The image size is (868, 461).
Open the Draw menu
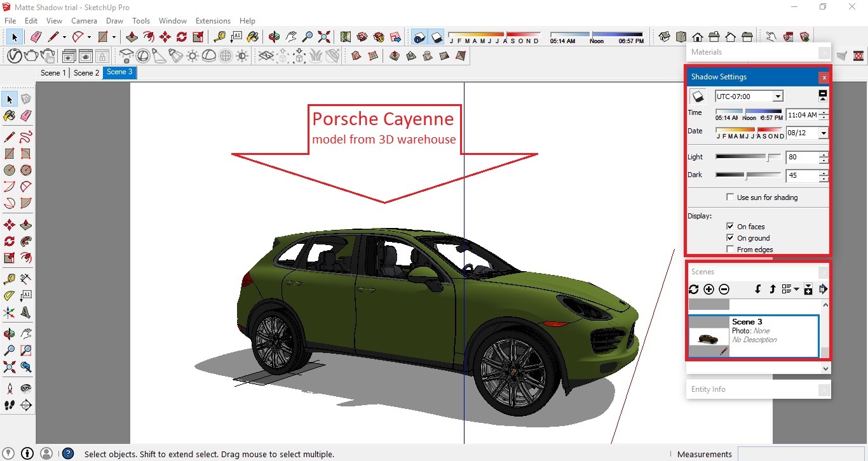[x=114, y=21]
